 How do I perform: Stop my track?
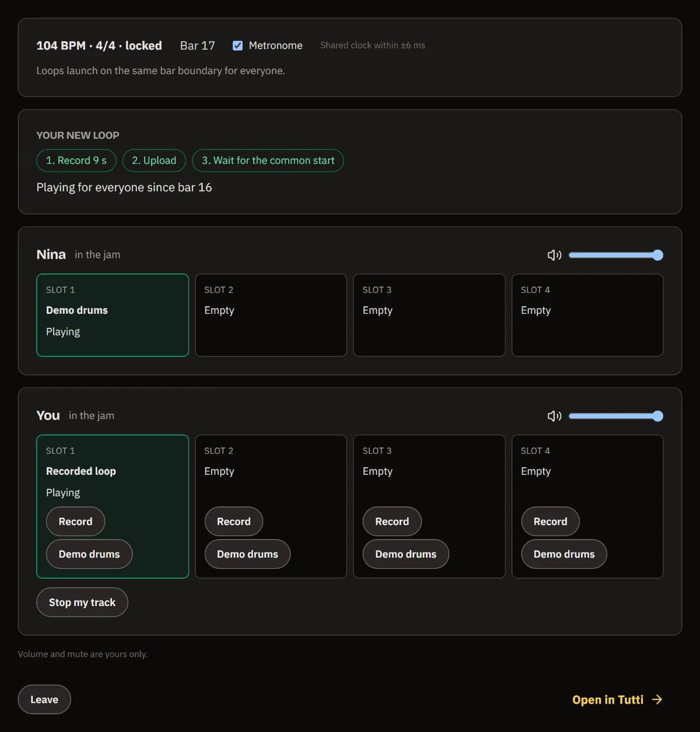tap(82, 603)
